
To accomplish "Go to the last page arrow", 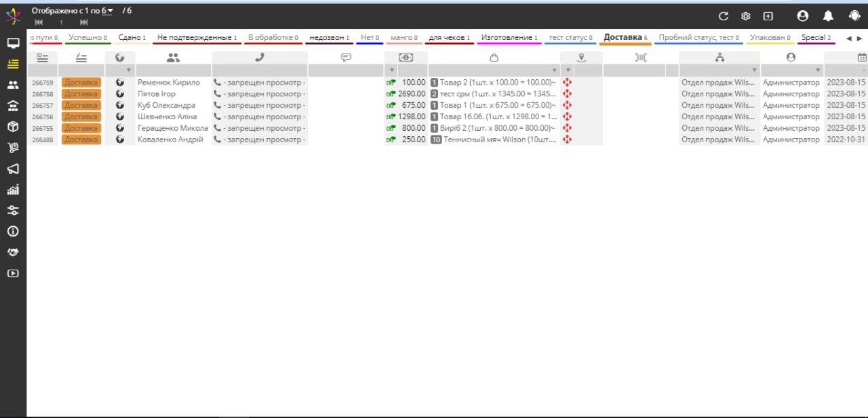I will pyautogui.click(x=84, y=22).
